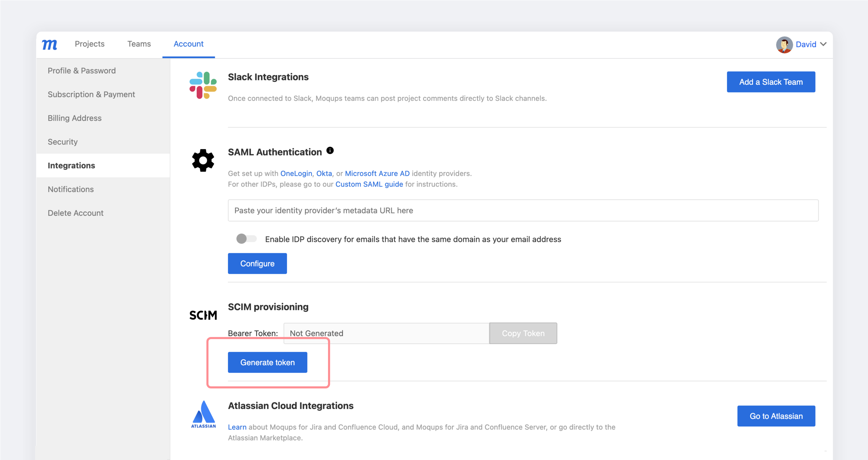Click the Slack logo icon
The width and height of the screenshot is (868, 460).
tap(203, 85)
